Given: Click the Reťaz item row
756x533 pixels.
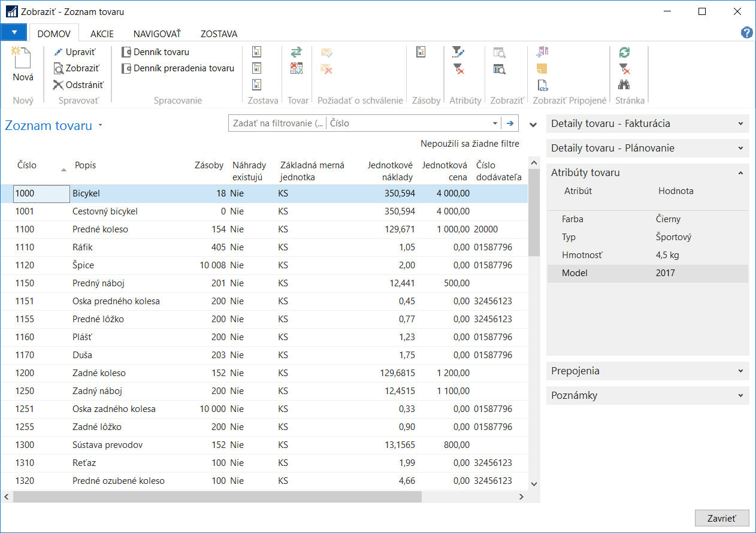Looking at the screenshot, I should coord(264,463).
